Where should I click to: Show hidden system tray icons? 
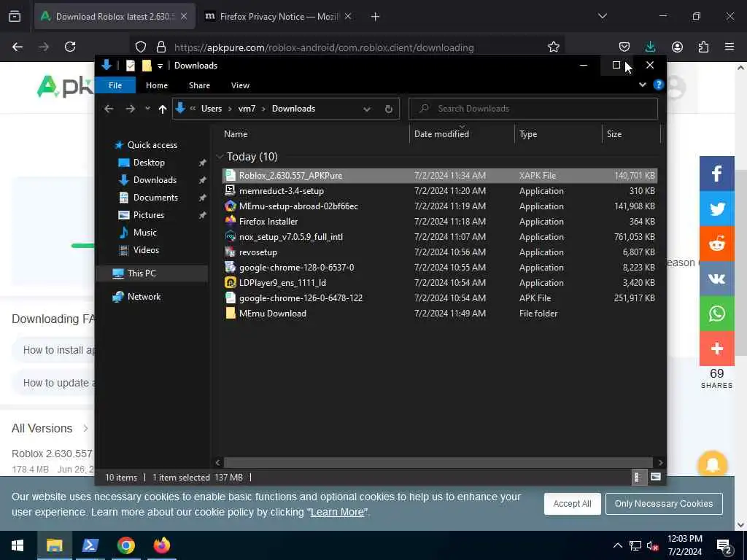pos(617,545)
